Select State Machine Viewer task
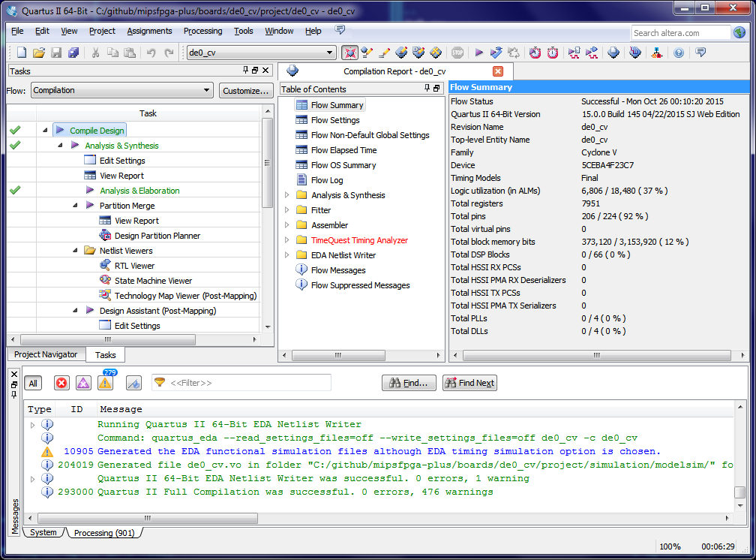The height and width of the screenshot is (560, 756). click(153, 281)
